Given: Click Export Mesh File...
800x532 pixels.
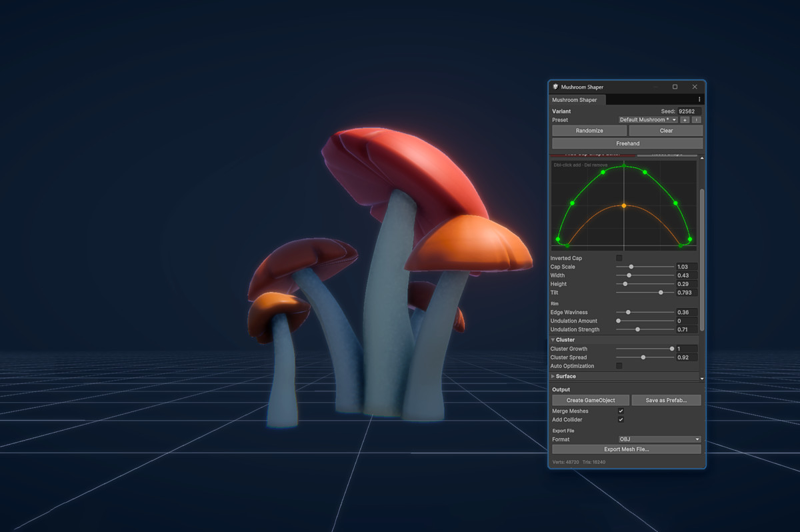Looking at the screenshot, I should 627,449.
